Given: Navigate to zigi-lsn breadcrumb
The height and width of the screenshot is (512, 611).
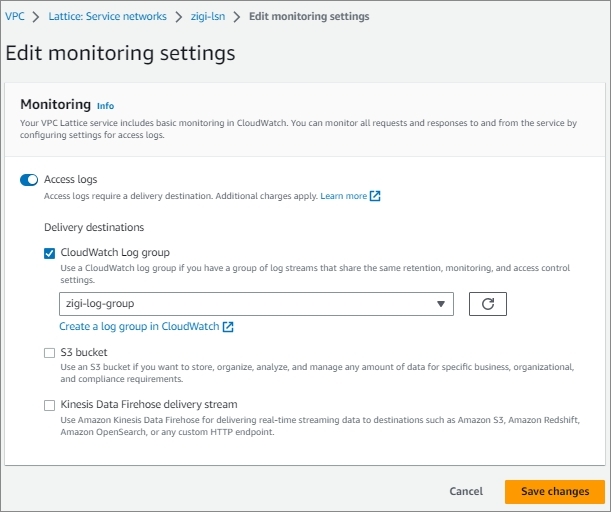Looking at the screenshot, I should point(208,16).
